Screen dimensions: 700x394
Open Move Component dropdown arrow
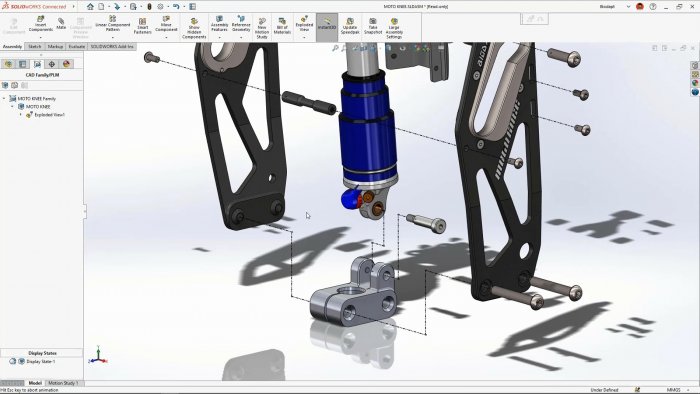[166, 37]
